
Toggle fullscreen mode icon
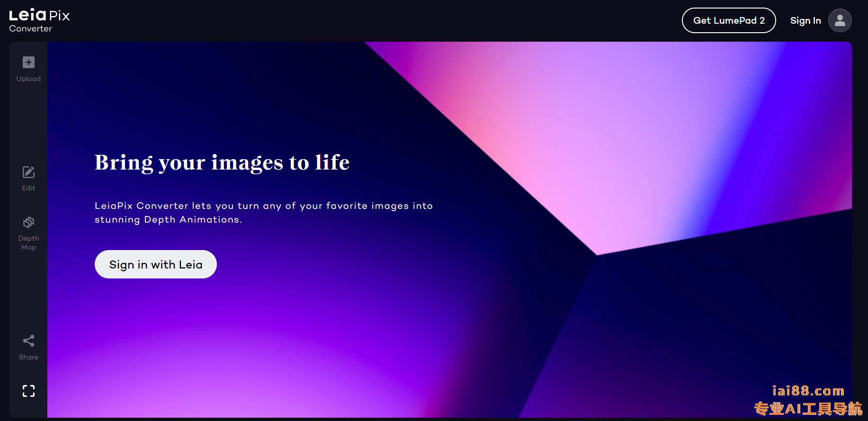pyautogui.click(x=28, y=391)
